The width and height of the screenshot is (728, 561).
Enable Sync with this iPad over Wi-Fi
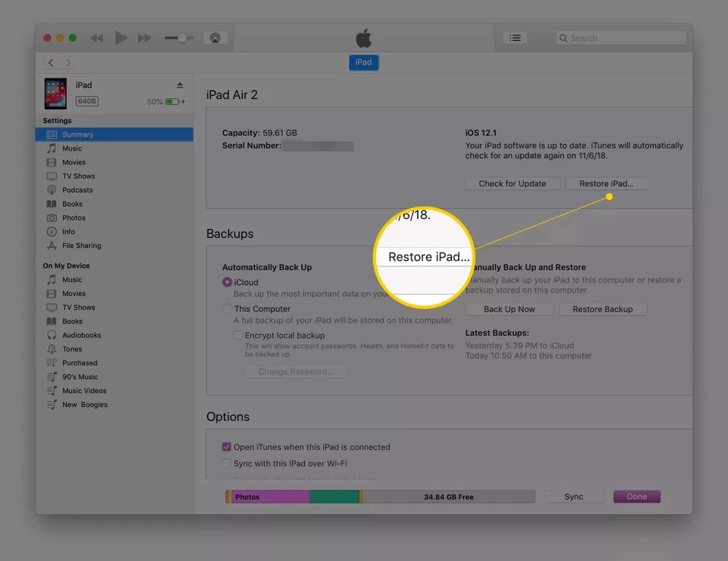[x=226, y=463]
